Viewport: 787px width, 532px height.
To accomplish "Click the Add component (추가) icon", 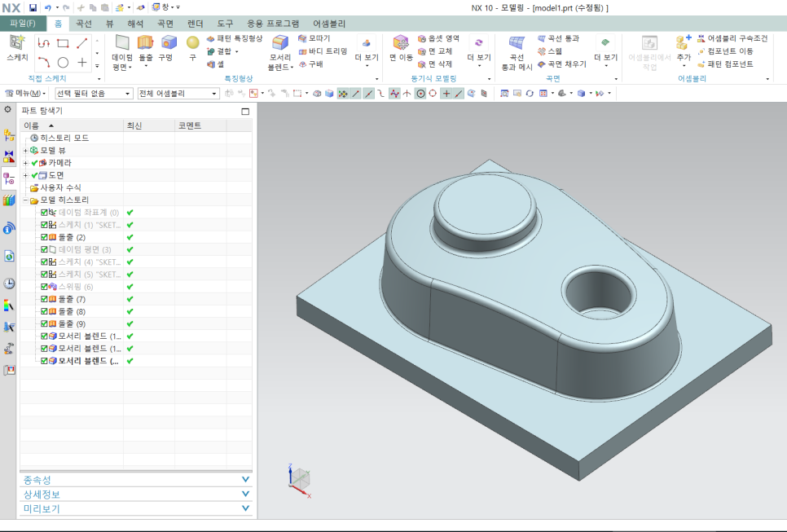I will (683, 42).
